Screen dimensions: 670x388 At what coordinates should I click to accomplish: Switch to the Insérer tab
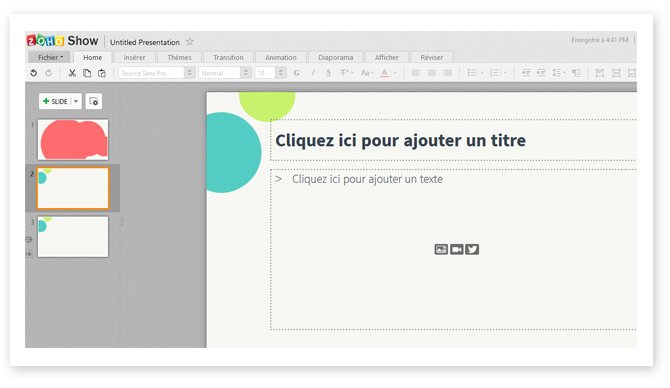[x=134, y=57]
